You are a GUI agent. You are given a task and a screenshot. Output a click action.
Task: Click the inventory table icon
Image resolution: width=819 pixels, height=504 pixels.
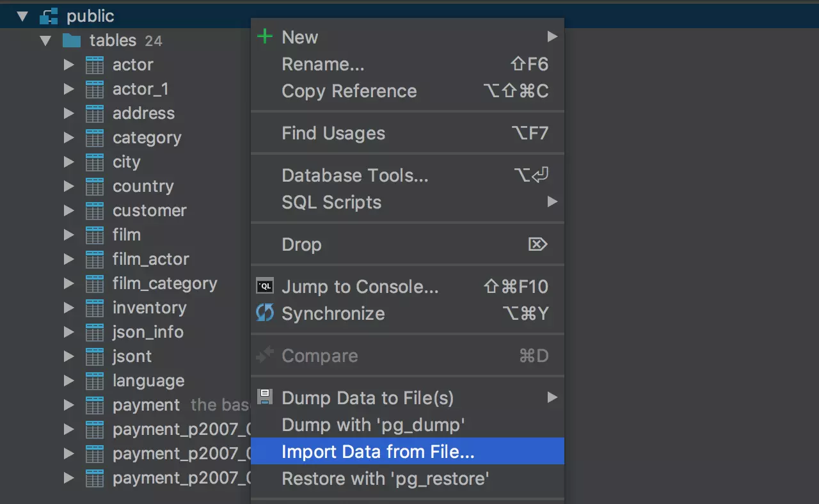95,308
